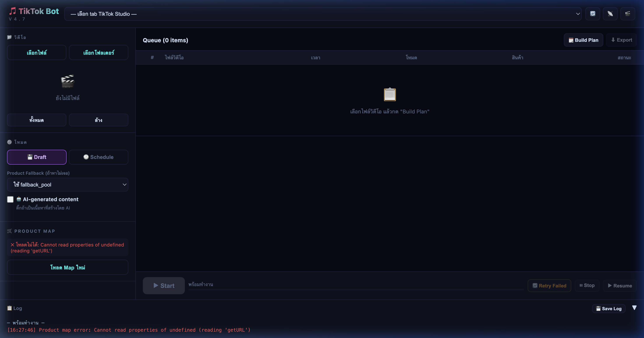The width and height of the screenshot is (644, 338).
Task: Click the Queue (0 items) heading
Action: (x=165, y=40)
